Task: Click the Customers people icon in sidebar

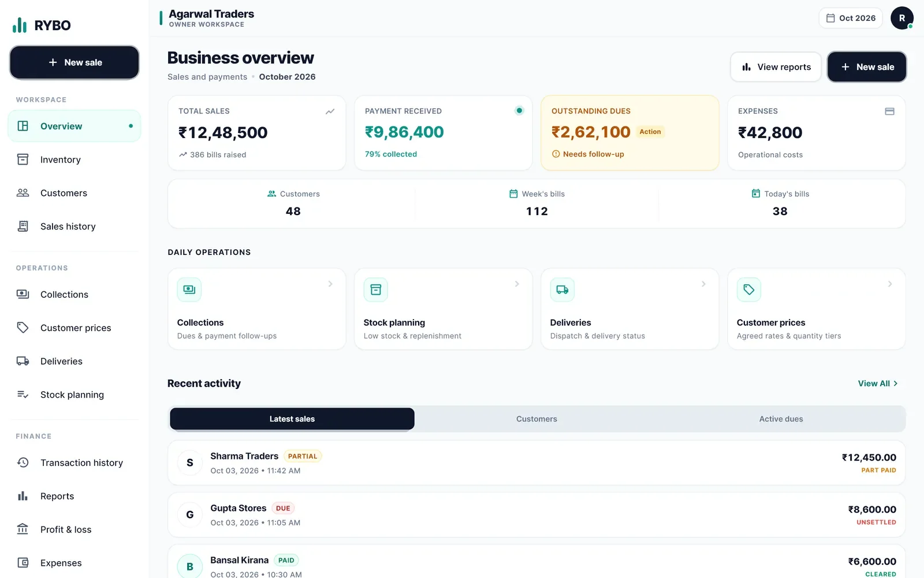Action: coord(23,193)
